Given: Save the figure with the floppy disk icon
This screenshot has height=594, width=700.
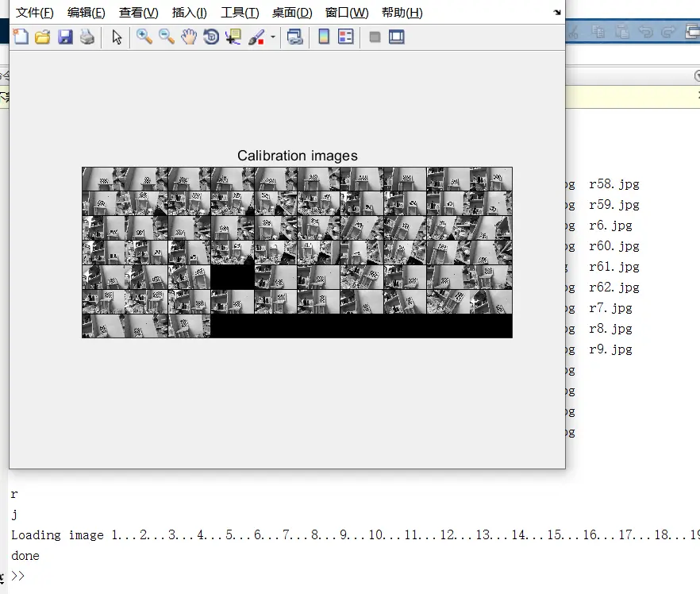Looking at the screenshot, I should point(65,37).
